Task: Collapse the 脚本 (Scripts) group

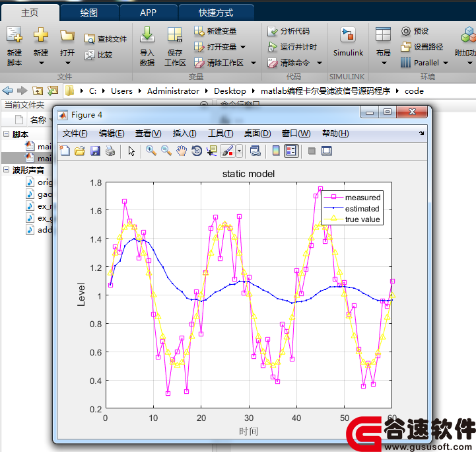Action: click(x=6, y=133)
